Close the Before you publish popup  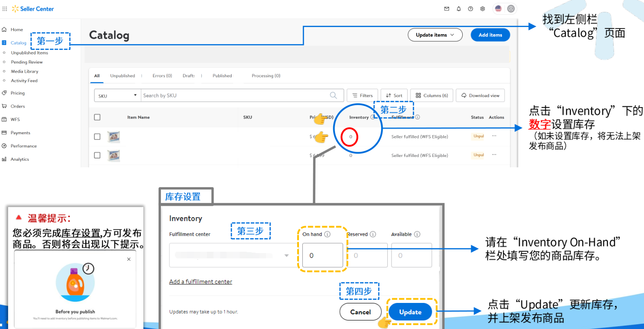tap(129, 259)
